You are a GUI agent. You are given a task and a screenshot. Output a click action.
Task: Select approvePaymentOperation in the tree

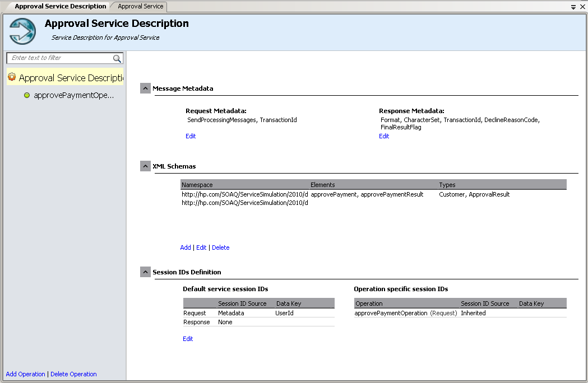point(73,96)
